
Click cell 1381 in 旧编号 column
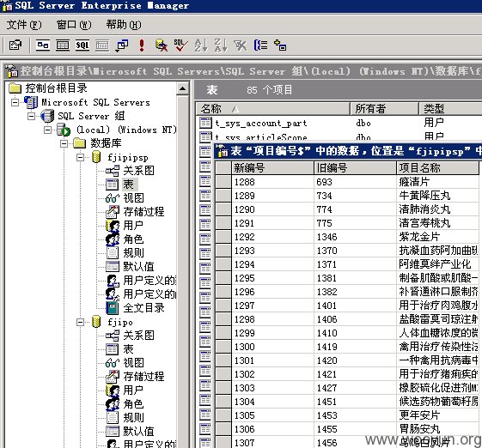coord(356,278)
